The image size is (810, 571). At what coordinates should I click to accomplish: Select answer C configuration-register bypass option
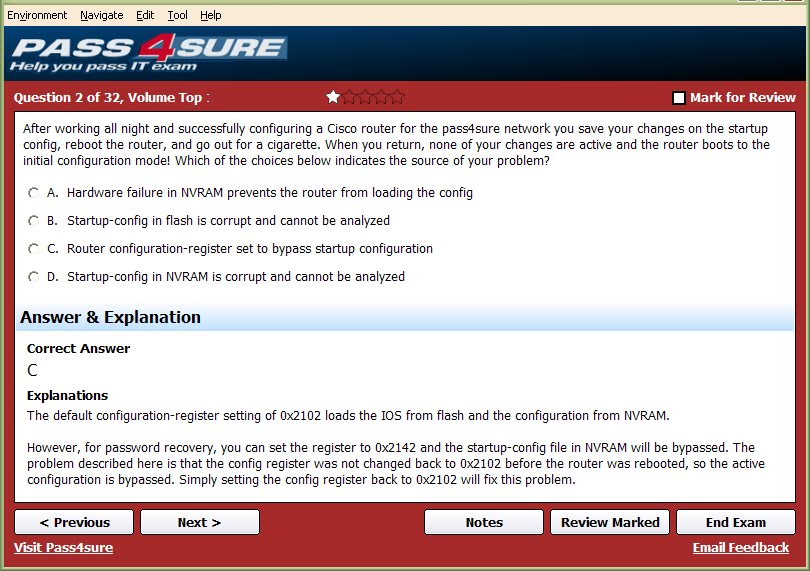34,249
